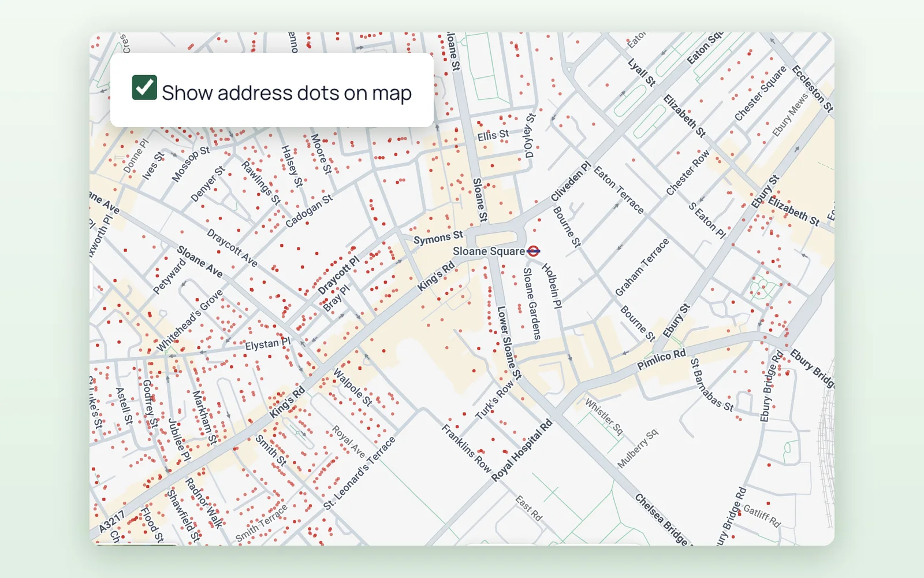Click the 'Smith Terrace' street label
Screen dimensions: 924x578
262,524
